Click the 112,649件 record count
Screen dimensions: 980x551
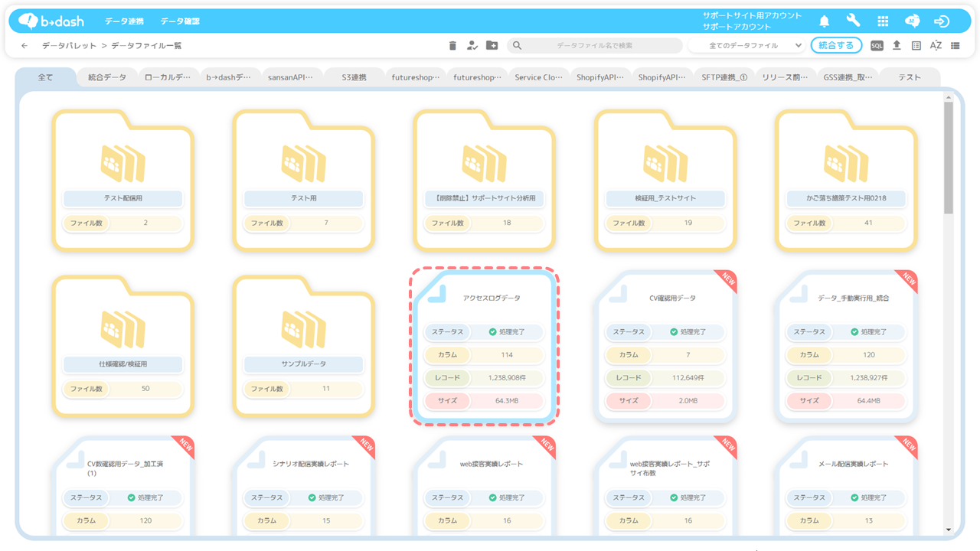pos(687,378)
